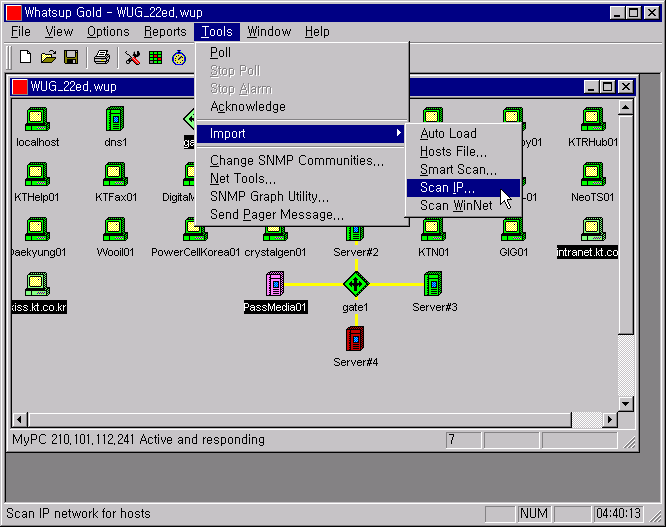Click the New map toolbar icon
The image size is (666, 527).
25,57
